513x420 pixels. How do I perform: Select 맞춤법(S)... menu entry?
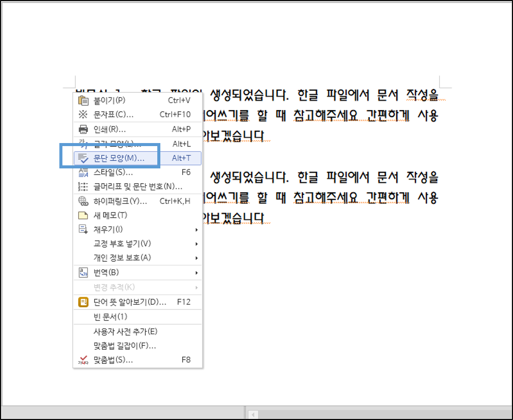coord(138,360)
